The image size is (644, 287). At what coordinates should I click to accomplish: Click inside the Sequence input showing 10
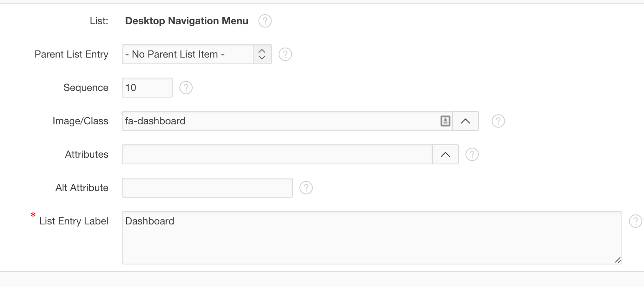point(147,88)
